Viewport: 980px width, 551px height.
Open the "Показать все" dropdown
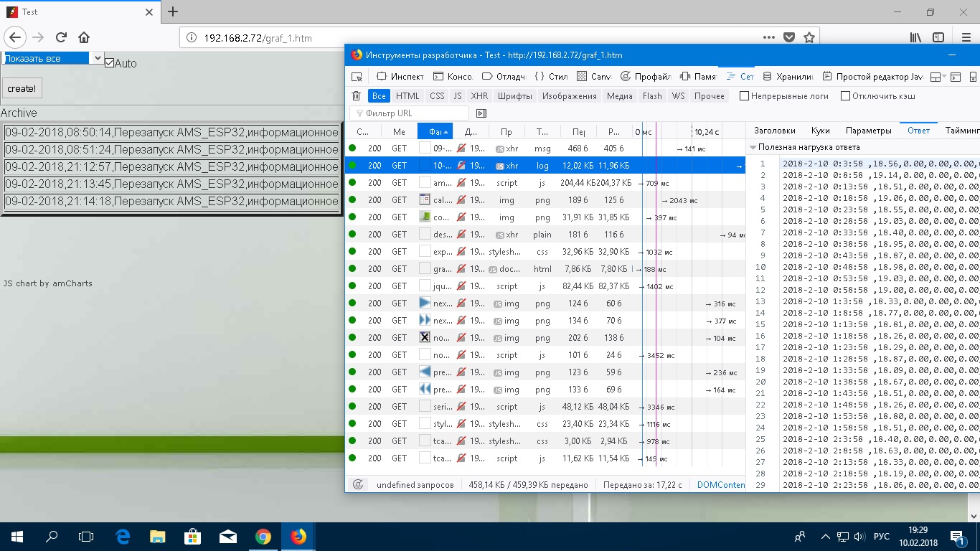point(54,58)
